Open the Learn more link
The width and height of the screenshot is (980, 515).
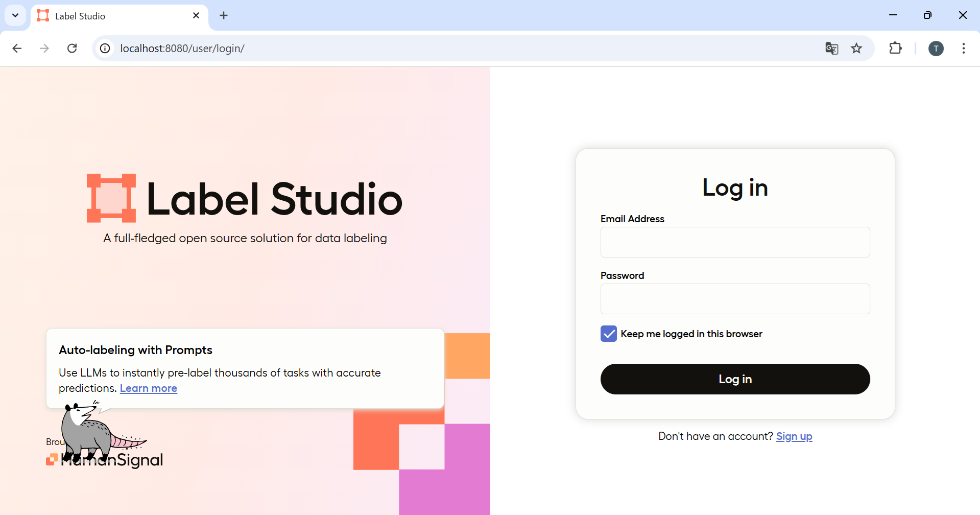coord(149,388)
